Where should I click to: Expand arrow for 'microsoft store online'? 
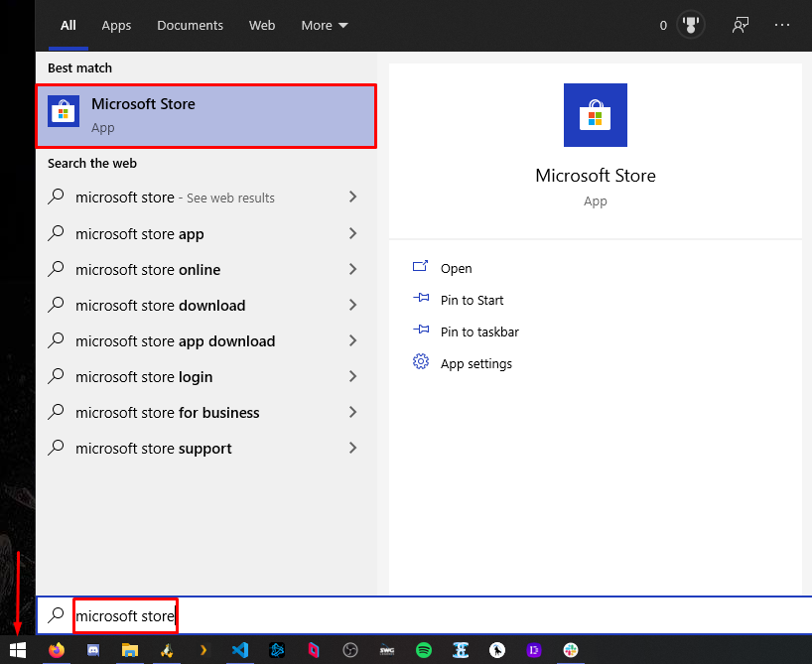pyautogui.click(x=352, y=269)
